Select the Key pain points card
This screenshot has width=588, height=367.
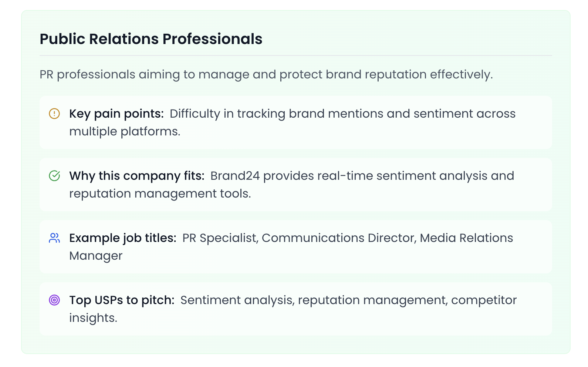pyautogui.click(x=296, y=122)
